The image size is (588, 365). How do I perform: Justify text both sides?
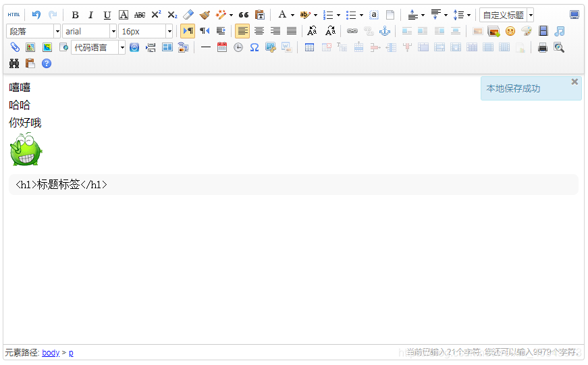pyautogui.click(x=292, y=31)
